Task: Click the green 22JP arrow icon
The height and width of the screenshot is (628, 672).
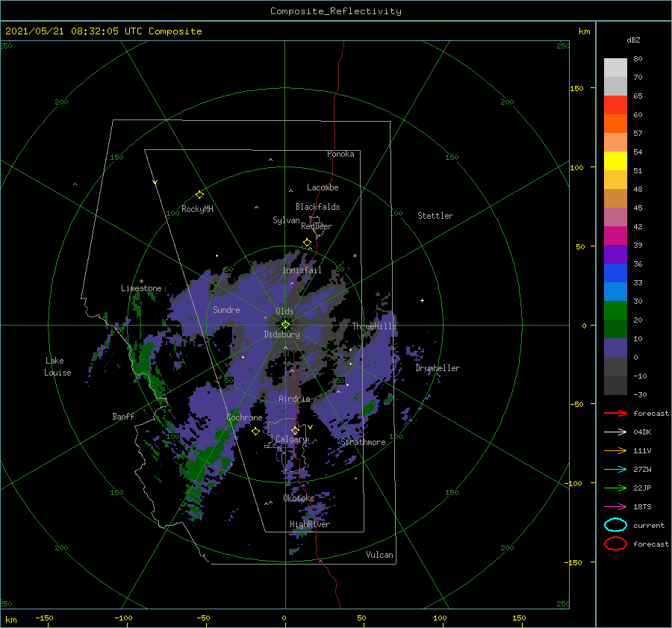Action: click(x=615, y=488)
